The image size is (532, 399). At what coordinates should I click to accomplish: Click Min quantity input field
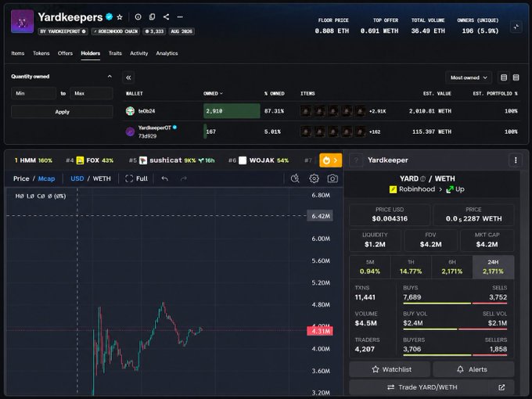pyautogui.click(x=34, y=93)
